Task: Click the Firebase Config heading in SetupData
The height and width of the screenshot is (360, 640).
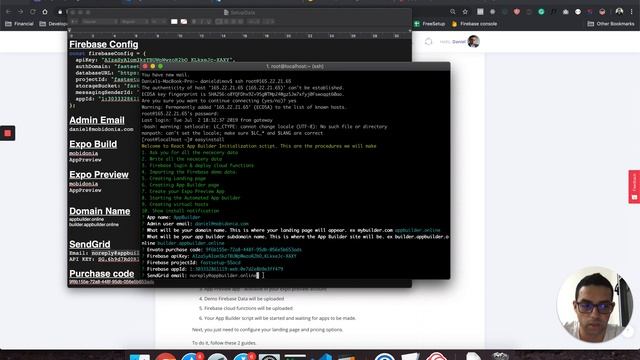Action: click(104, 44)
